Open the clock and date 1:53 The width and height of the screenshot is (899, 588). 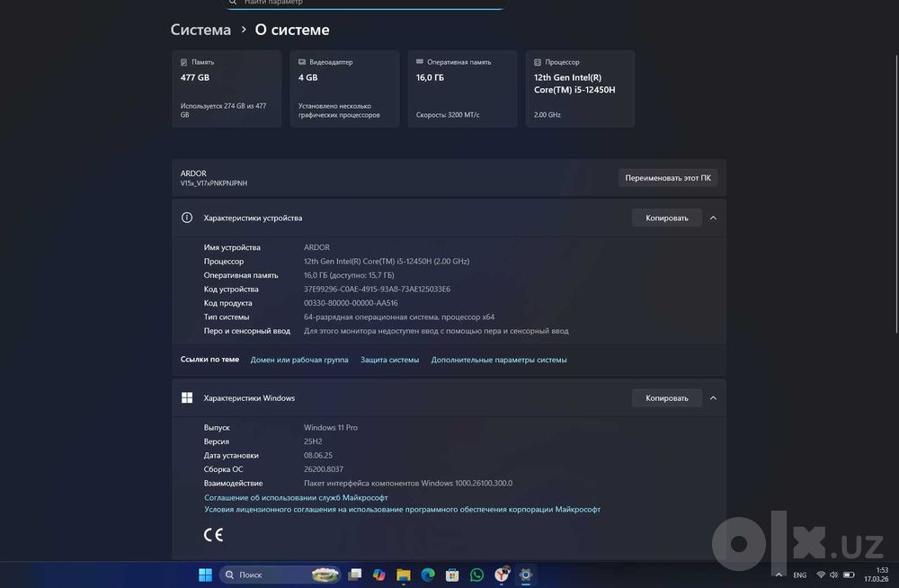[876, 575]
